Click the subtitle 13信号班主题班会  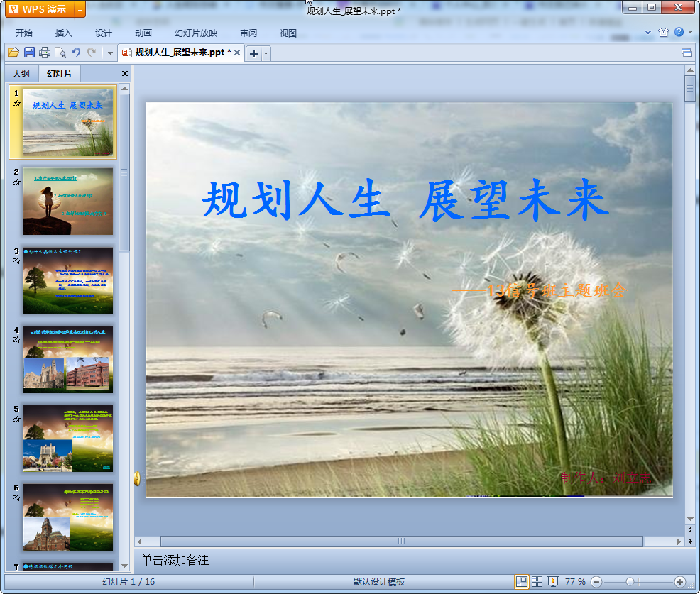[540, 290]
